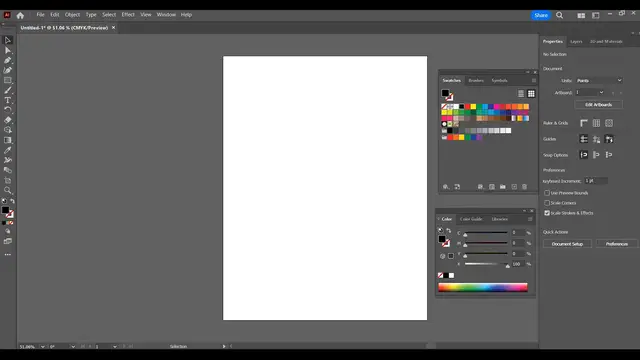The width and height of the screenshot is (640, 360).
Task: Click the Home icon
Action: [20, 16]
